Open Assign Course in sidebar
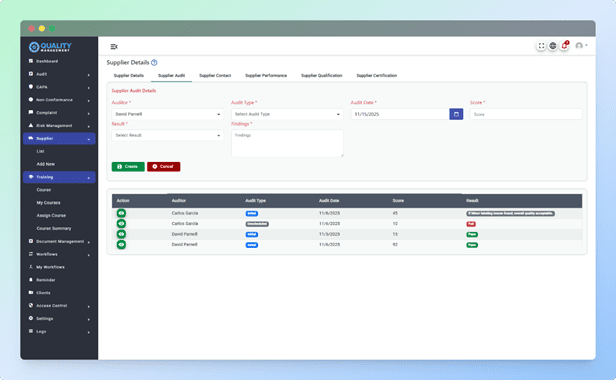 point(51,215)
